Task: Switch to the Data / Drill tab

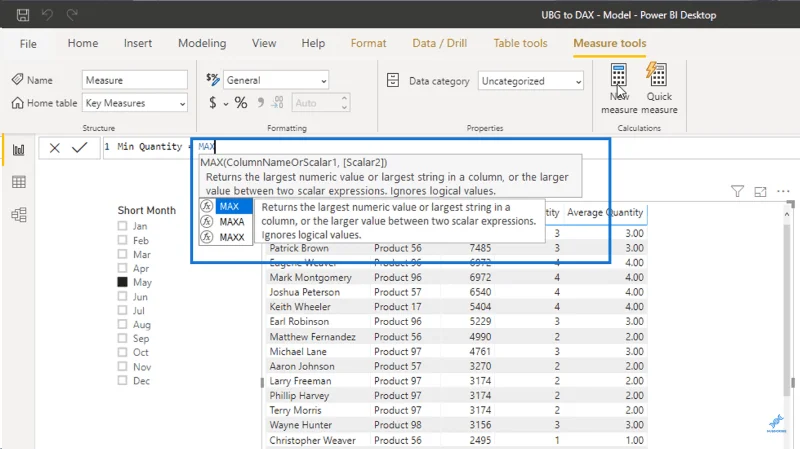Action: (439, 43)
